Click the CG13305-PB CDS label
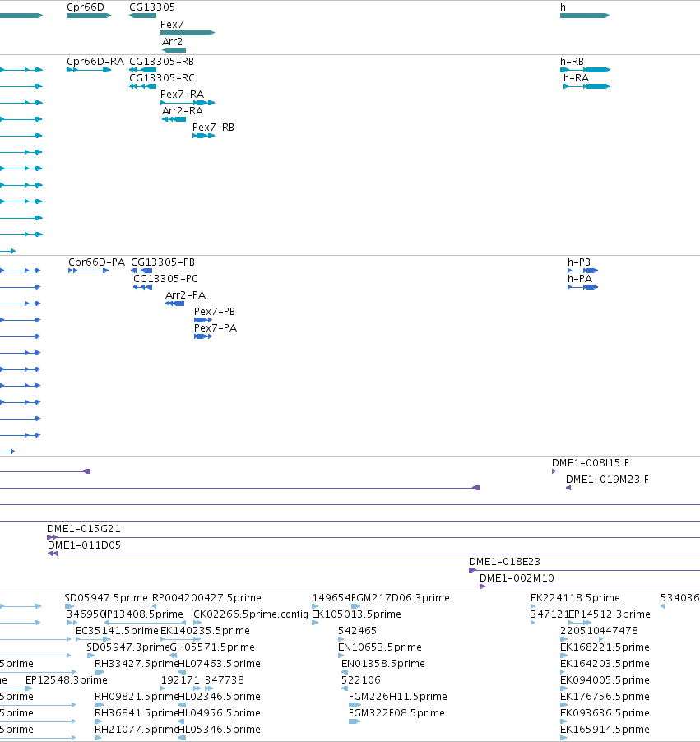The image size is (700, 742). (x=163, y=262)
